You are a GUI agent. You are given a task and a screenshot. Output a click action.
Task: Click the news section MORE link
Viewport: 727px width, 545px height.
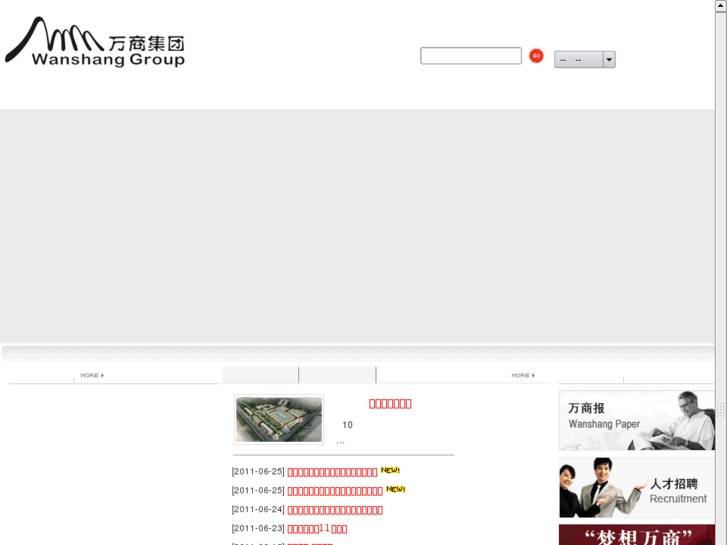(523, 375)
